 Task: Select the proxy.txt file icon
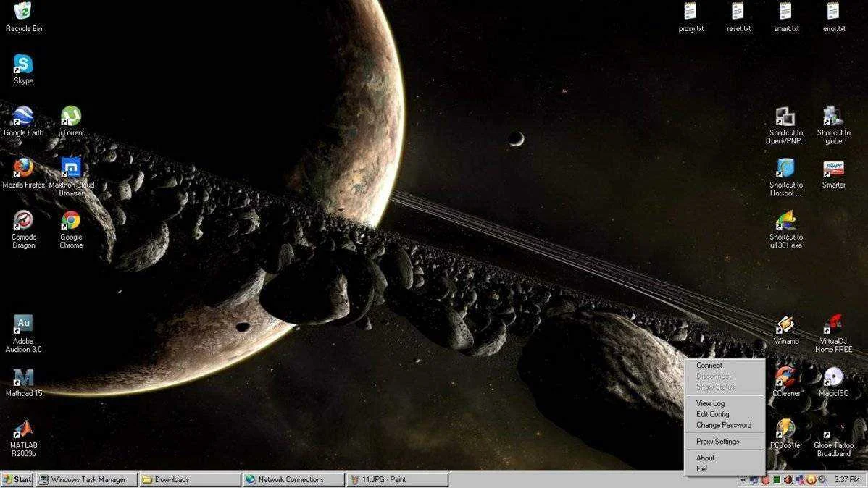[x=691, y=17]
